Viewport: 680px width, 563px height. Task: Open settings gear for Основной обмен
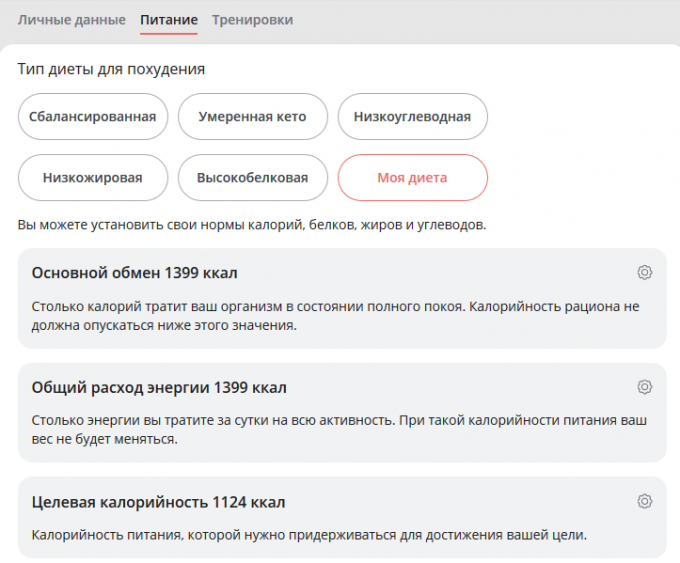coord(645,273)
